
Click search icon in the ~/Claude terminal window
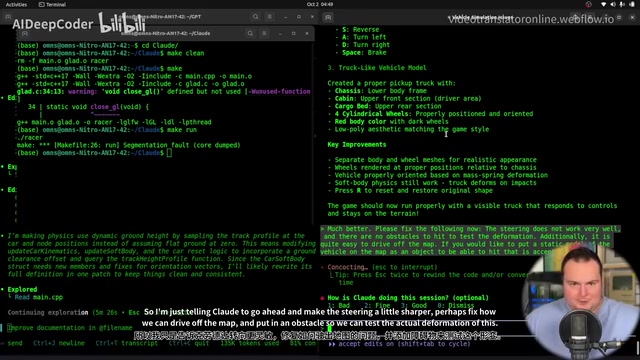250,33
